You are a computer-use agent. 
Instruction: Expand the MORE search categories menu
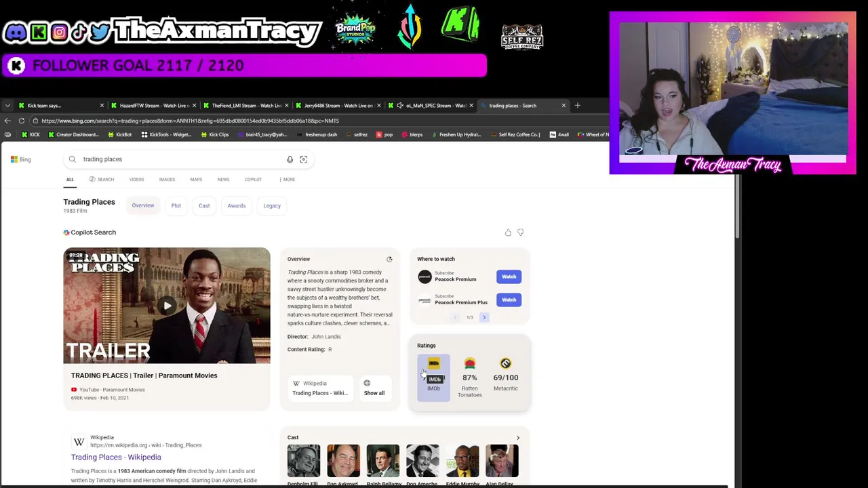287,180
